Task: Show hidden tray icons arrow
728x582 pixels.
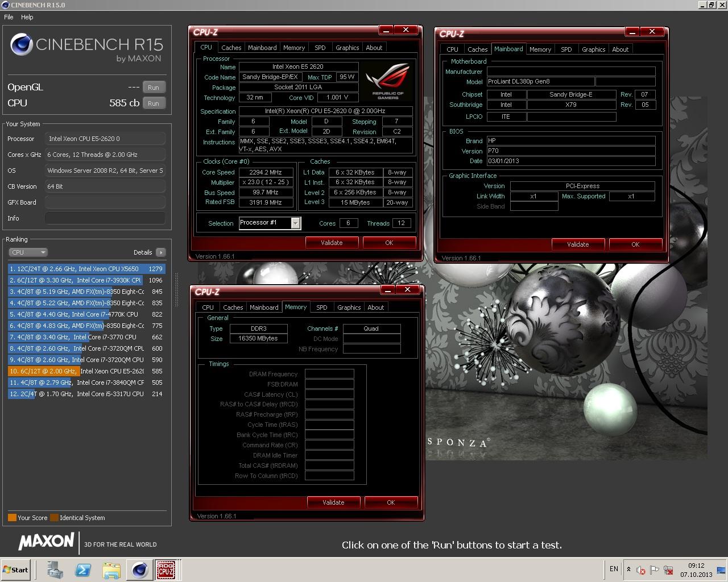Action: 628,569
